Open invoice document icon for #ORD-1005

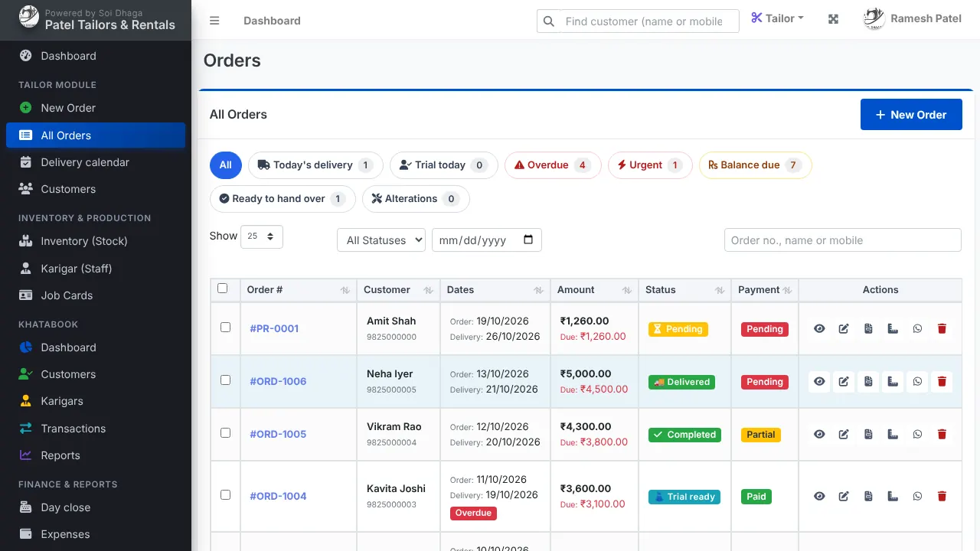point(868,435)
